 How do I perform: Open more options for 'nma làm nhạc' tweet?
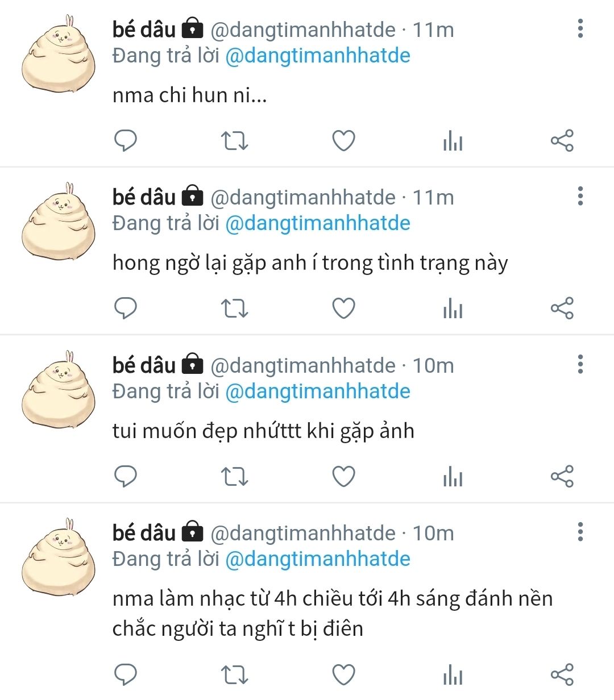[x=580, y=532]
